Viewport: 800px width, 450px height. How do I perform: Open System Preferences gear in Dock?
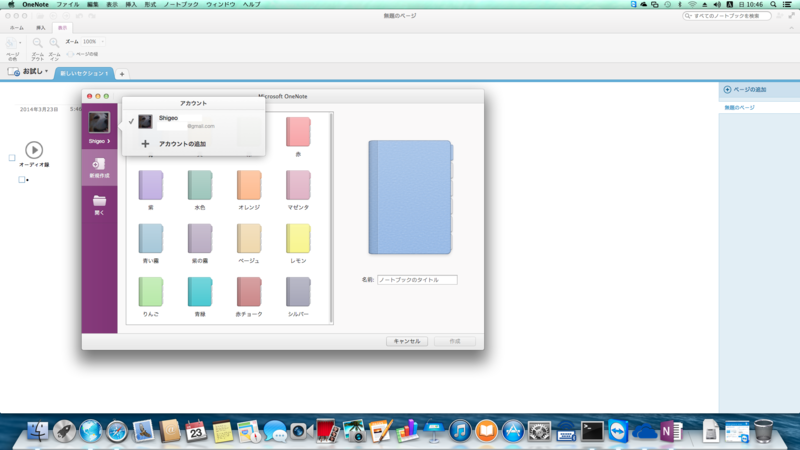[x=539, y=431]
